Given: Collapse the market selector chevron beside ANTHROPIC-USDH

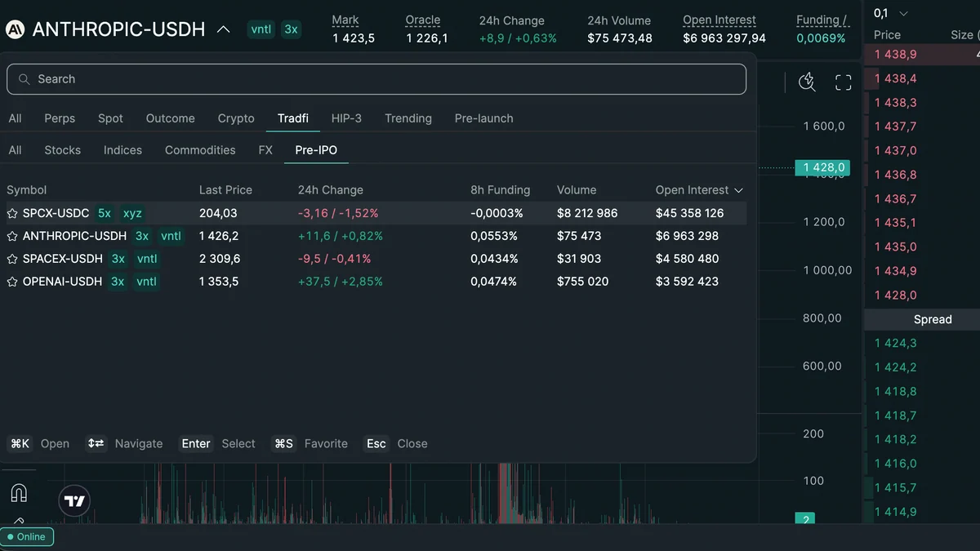Looking at the screenshot, I should (223, 30).
